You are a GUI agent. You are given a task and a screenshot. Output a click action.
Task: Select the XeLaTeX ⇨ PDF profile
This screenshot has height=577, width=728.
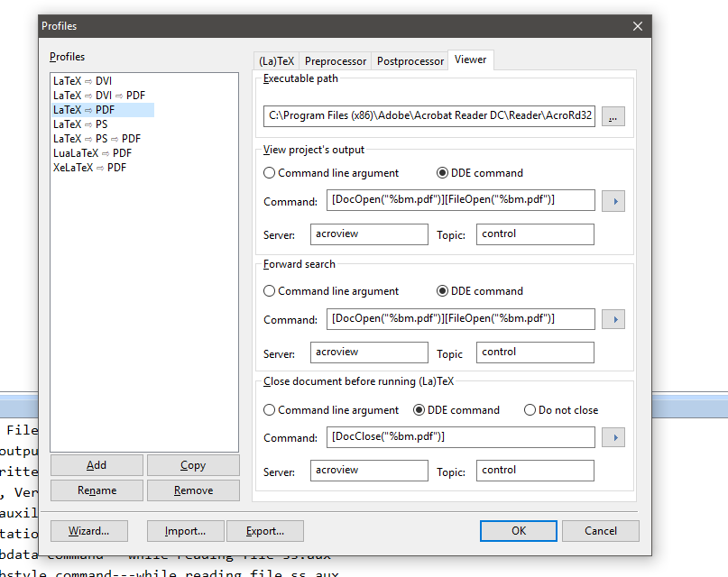click(89, 168)
